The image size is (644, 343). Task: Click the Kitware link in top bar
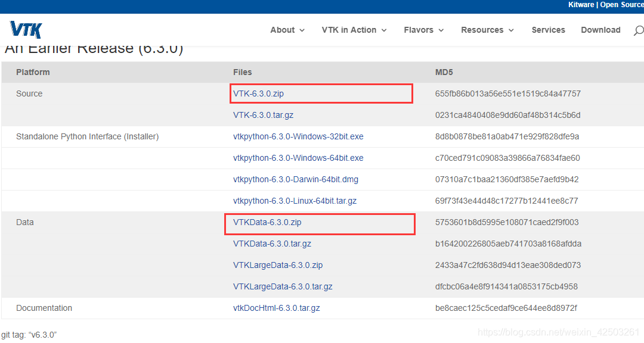(581, 5)
